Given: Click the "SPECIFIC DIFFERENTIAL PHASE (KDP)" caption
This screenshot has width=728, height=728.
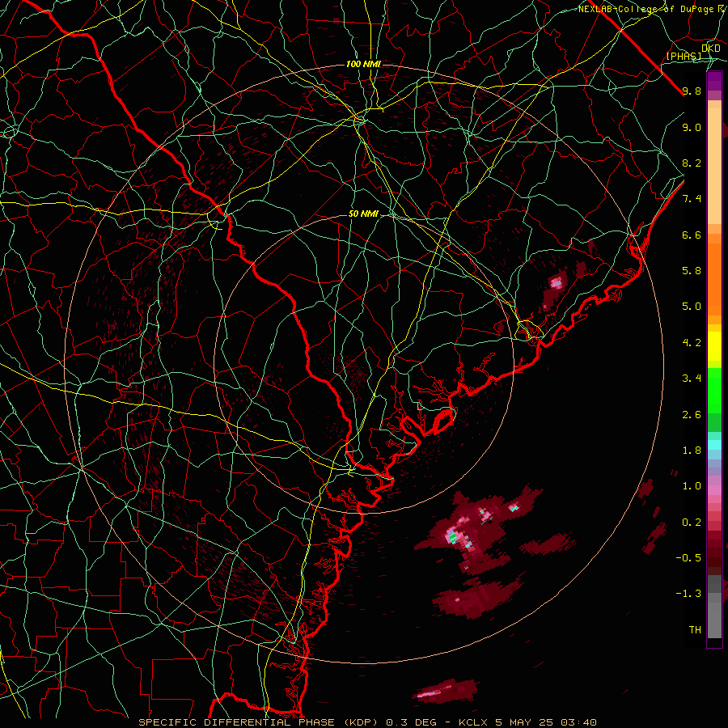Looking at the screenshot, I should click(257, 722).
